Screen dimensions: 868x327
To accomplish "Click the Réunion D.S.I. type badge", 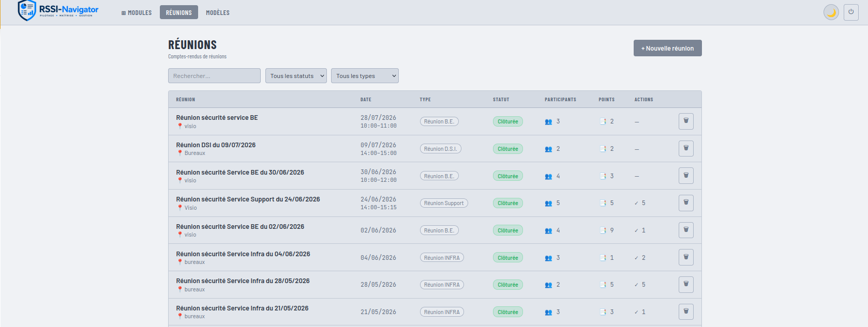I will coord(440,149).
